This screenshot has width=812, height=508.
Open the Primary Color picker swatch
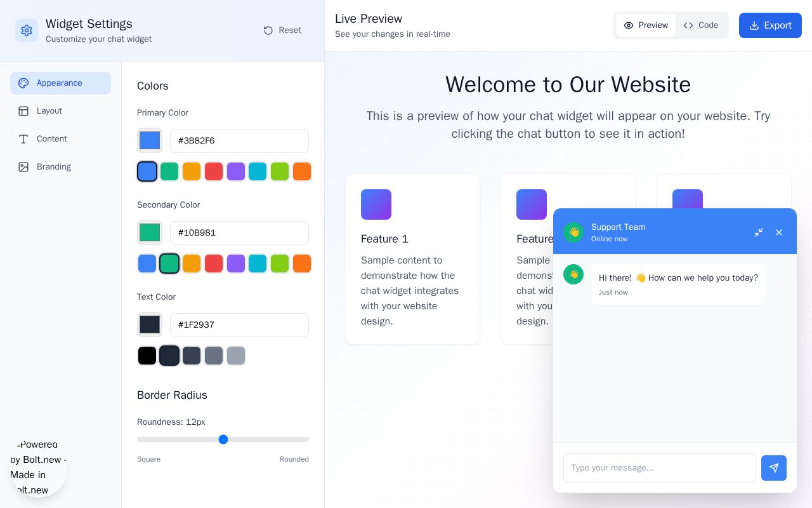tap(150, 140)
